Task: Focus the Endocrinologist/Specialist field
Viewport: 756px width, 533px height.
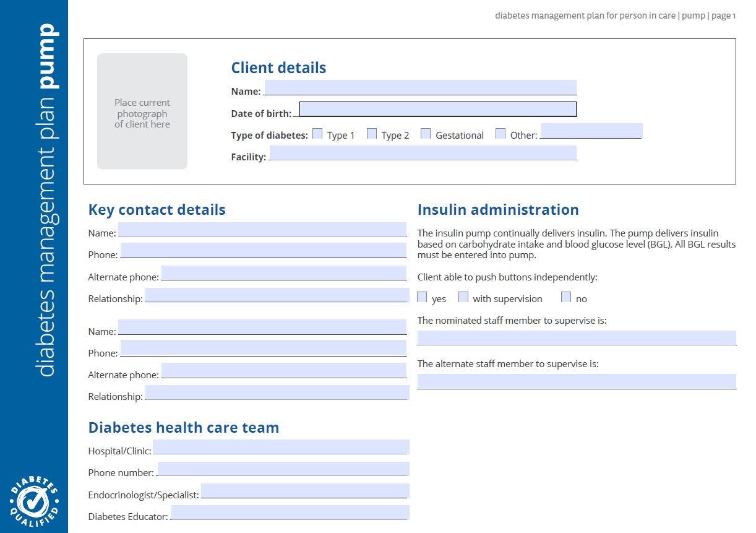Action: [x=304, y=491]
